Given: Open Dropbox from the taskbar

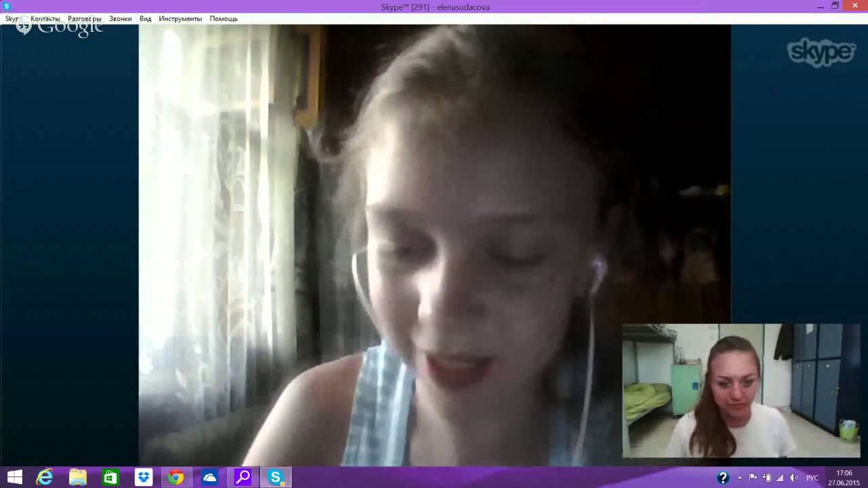Looking at the screenshot, I should click(143, 477).
